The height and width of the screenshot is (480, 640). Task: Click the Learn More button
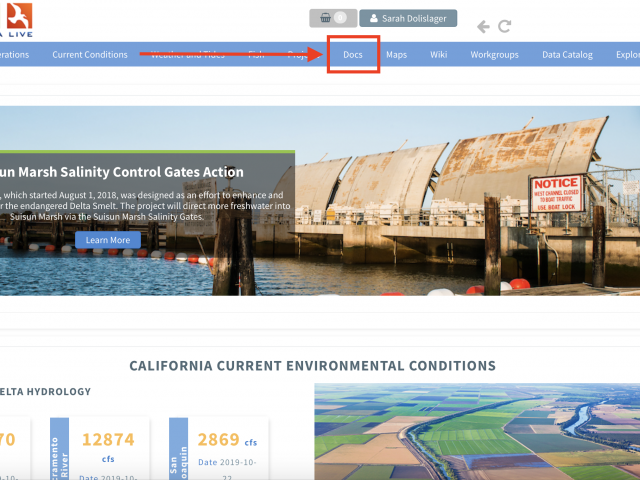tap(108, 240)
